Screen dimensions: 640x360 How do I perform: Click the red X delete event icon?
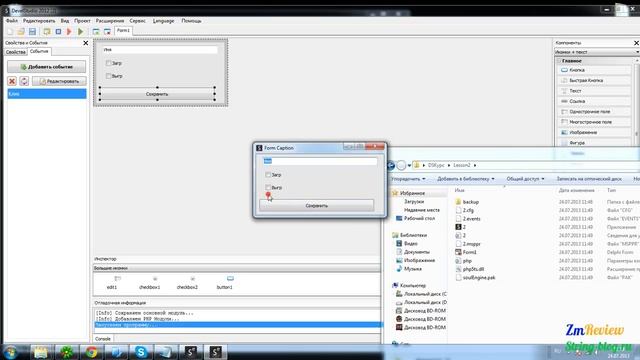12,81
